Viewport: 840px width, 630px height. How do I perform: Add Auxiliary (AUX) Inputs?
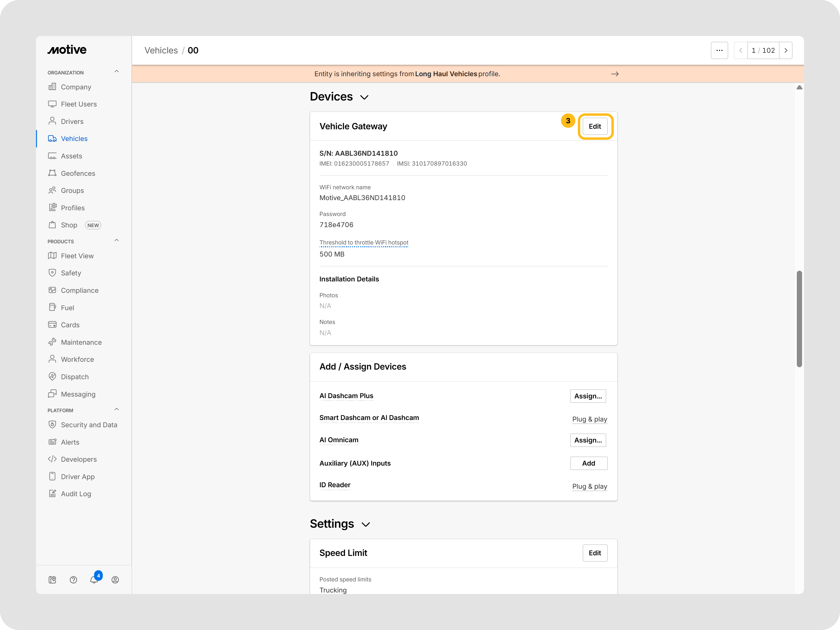(588, 463)
